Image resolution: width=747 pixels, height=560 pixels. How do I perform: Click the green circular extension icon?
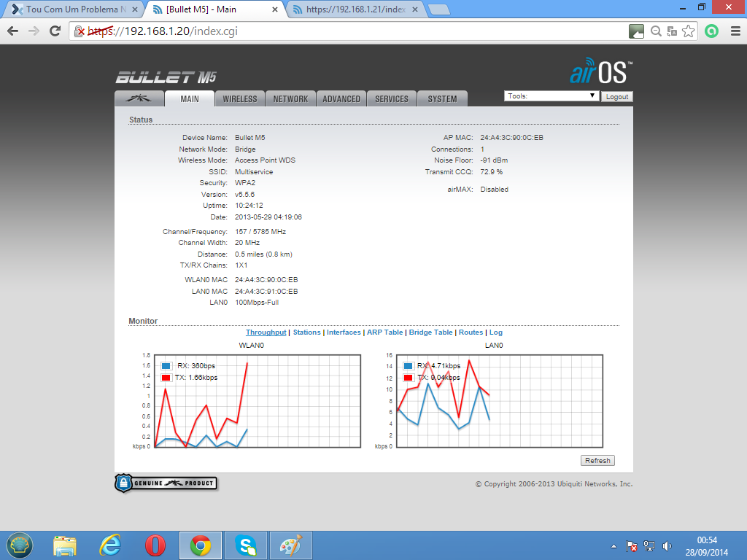tap(711, 31)
